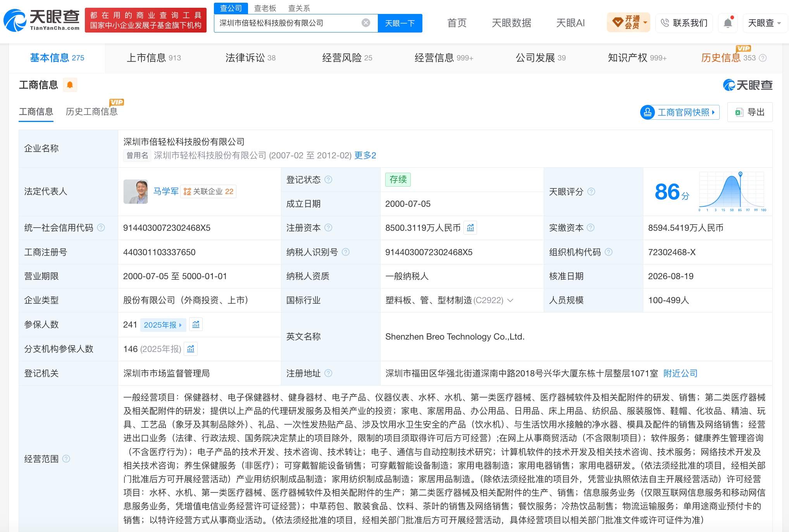This screenshot has width=789, height=532.
Task: Click the TianYanCha logo to go home
Action: (41, 20)
